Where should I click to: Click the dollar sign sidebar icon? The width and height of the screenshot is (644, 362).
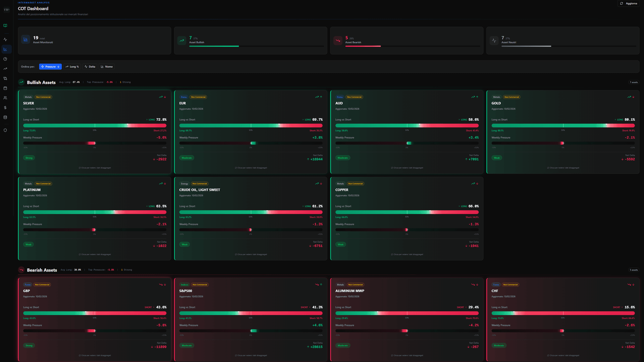coord(5,108)
